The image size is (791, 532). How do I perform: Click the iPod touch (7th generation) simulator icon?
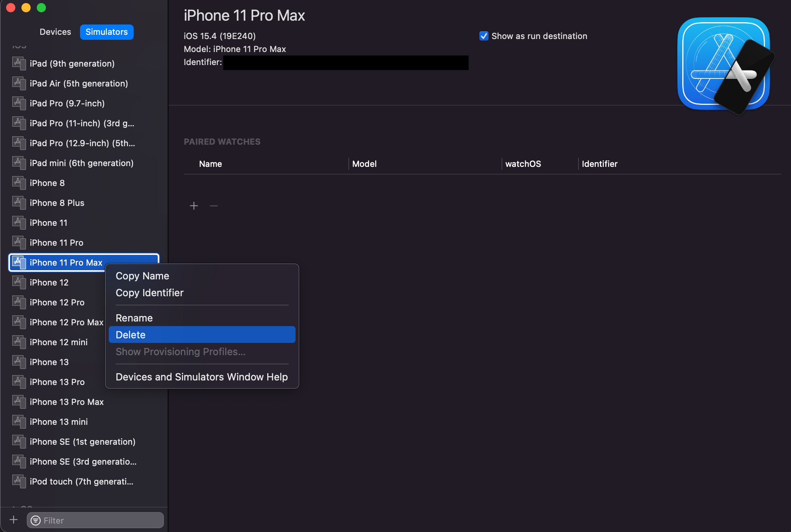click(19, 481)
